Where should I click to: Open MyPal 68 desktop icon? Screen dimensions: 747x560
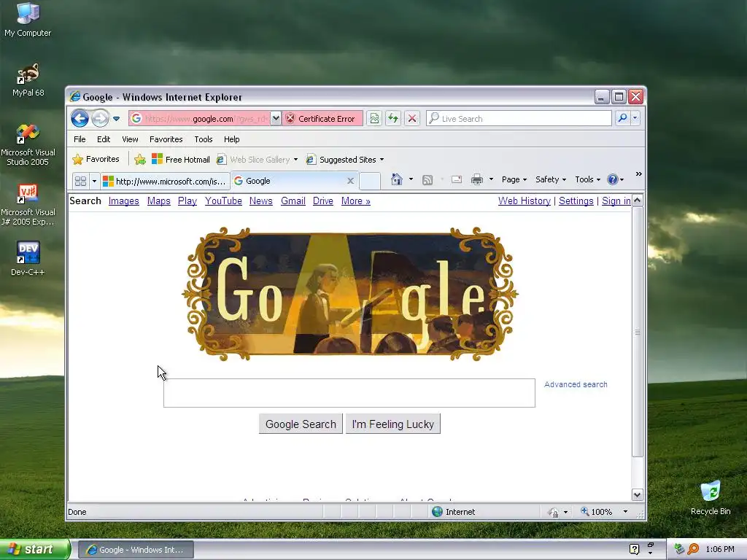[x=28, y=80]
